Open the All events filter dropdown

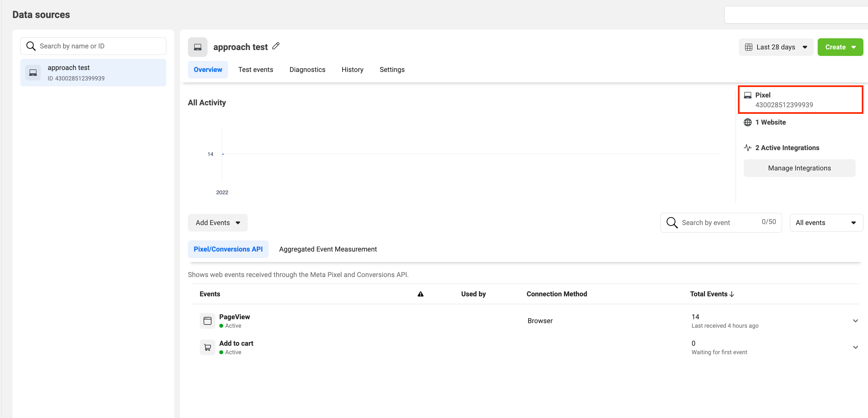point(826,222)
